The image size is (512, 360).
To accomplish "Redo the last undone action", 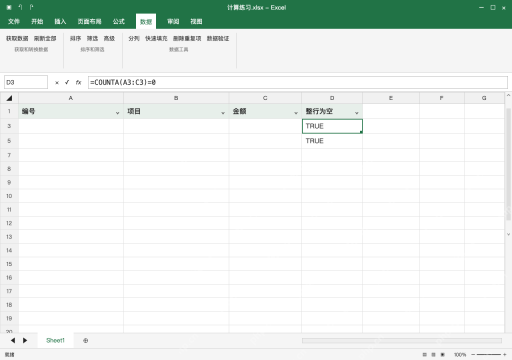I will click(x=31, y=7).
